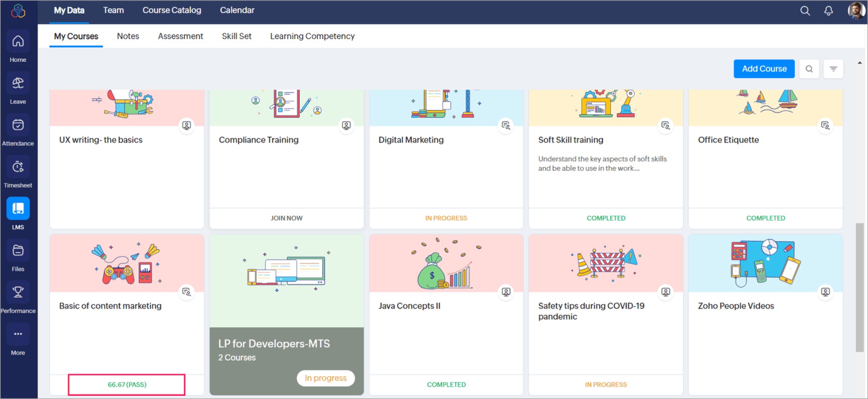Click course type icon on Basic of content marketing card

click(187, 292)
